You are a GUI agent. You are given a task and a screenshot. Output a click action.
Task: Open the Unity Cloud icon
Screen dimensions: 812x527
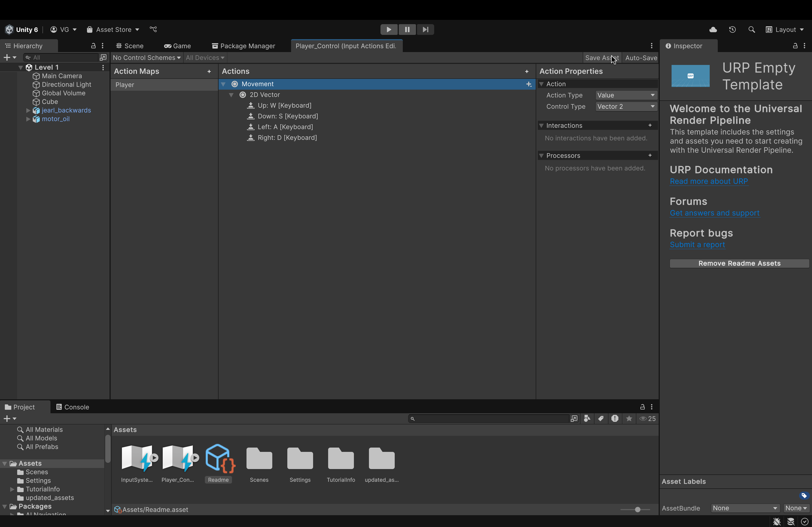coord(713,30)
